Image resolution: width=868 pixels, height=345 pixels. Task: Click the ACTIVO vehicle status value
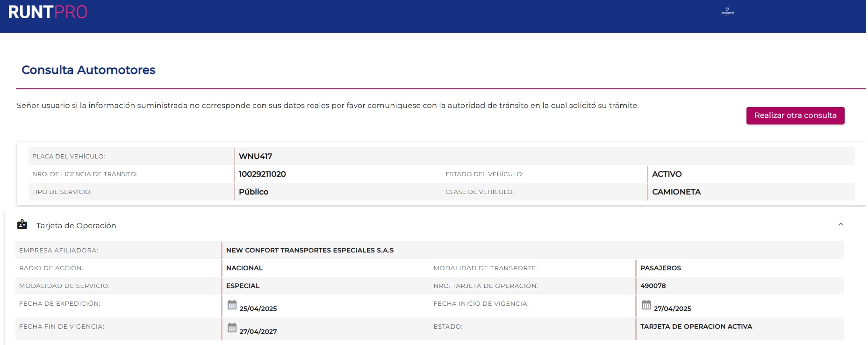point(667,174)
